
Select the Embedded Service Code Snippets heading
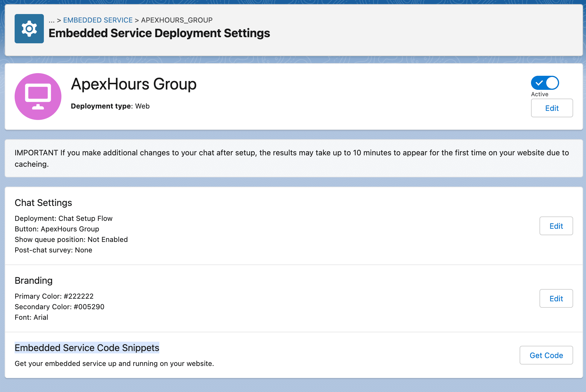[87, 348]
